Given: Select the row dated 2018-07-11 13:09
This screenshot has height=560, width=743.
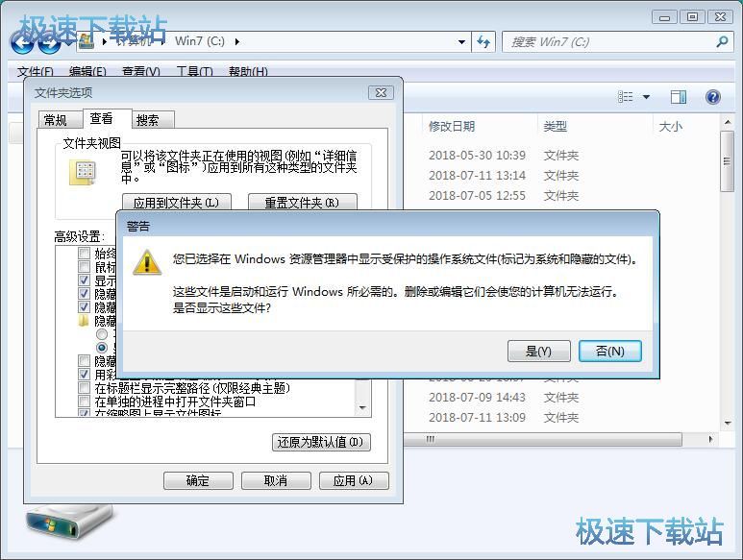Looking at the screenshot, I should [560, 418].
